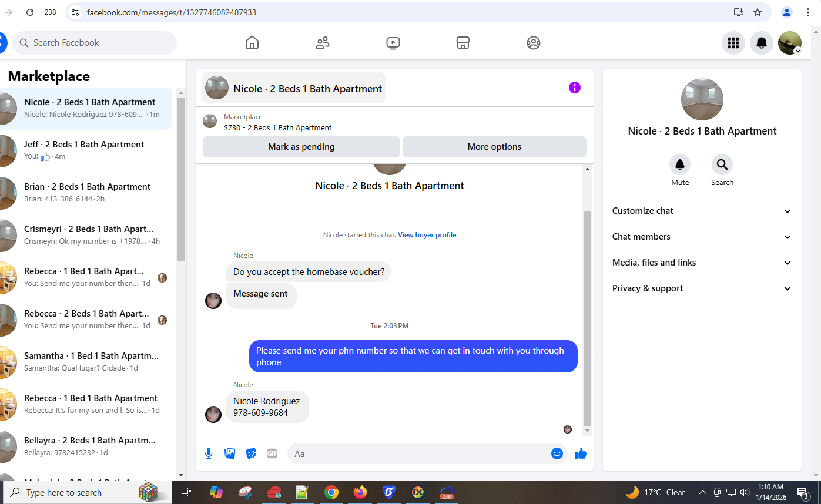Reload the browser page
Image resolution: width=821 pixels, height=504 pixels.
[x=30, y=12]
